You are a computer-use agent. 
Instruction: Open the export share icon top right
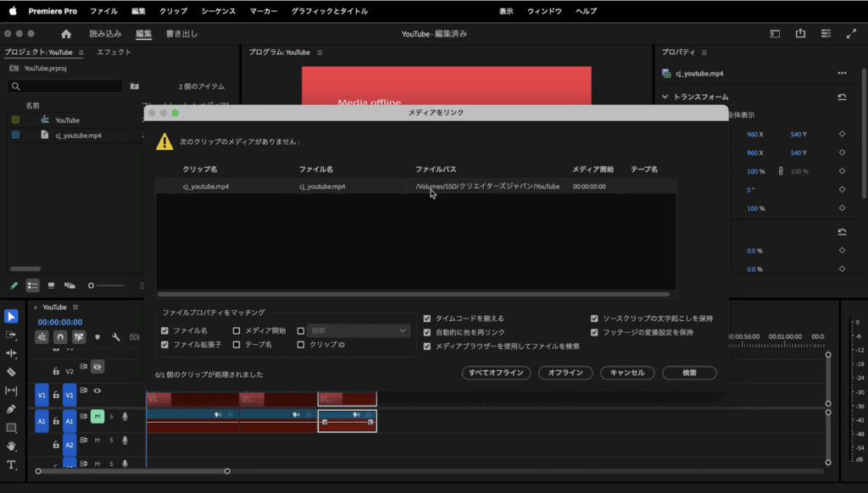point(800,34)
